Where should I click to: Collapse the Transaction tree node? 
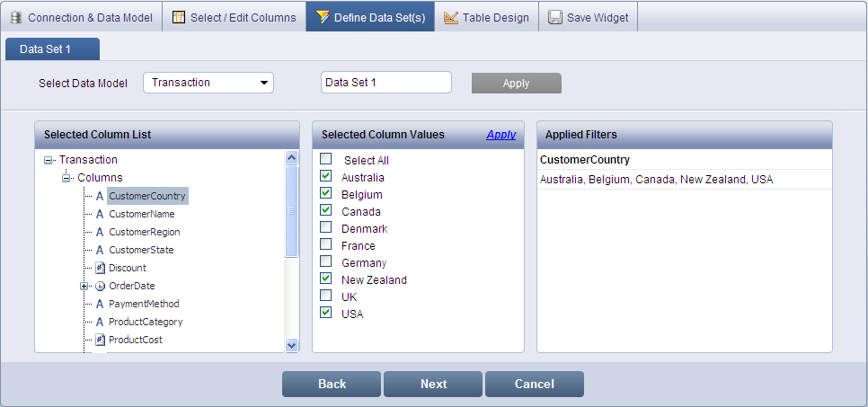pyautogui.click(x=49, y=160)
